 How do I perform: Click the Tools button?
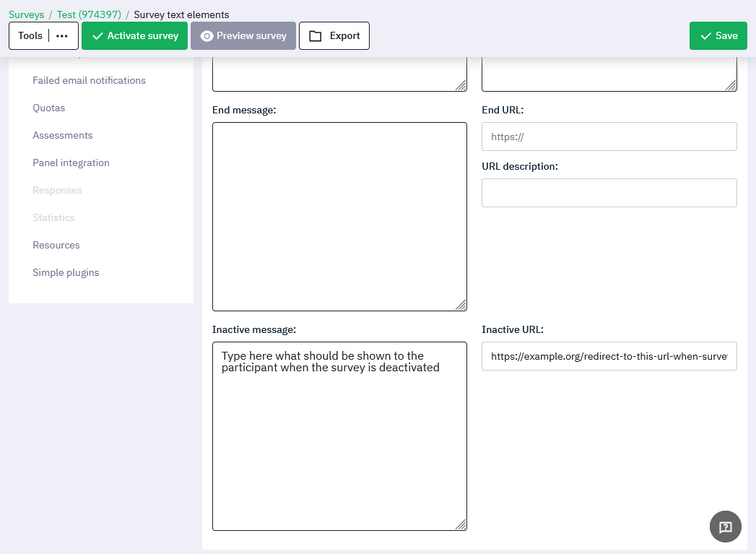[x=30, y=36]
